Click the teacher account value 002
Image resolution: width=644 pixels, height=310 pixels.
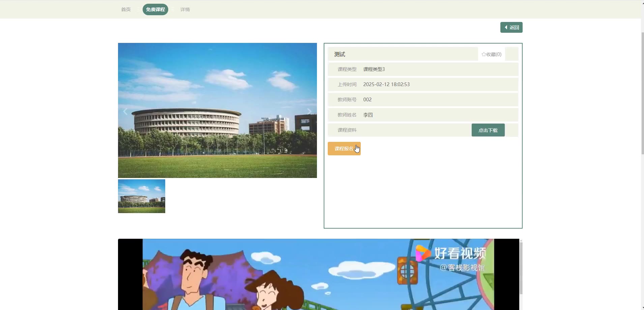[x=367, y=100]
